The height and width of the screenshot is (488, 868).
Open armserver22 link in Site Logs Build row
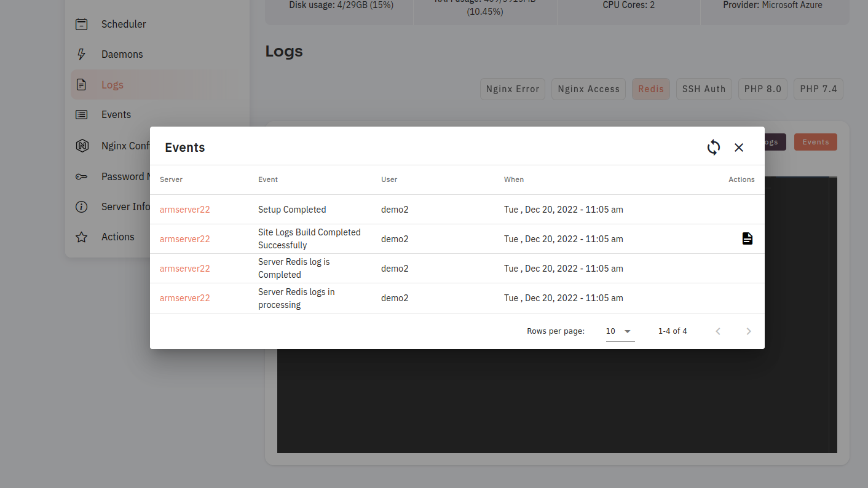point(185,239)
